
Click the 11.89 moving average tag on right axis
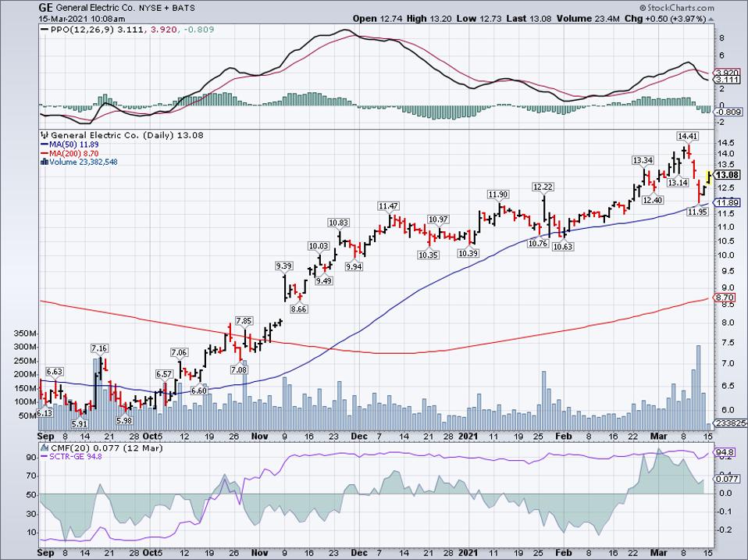click(728, 203)
